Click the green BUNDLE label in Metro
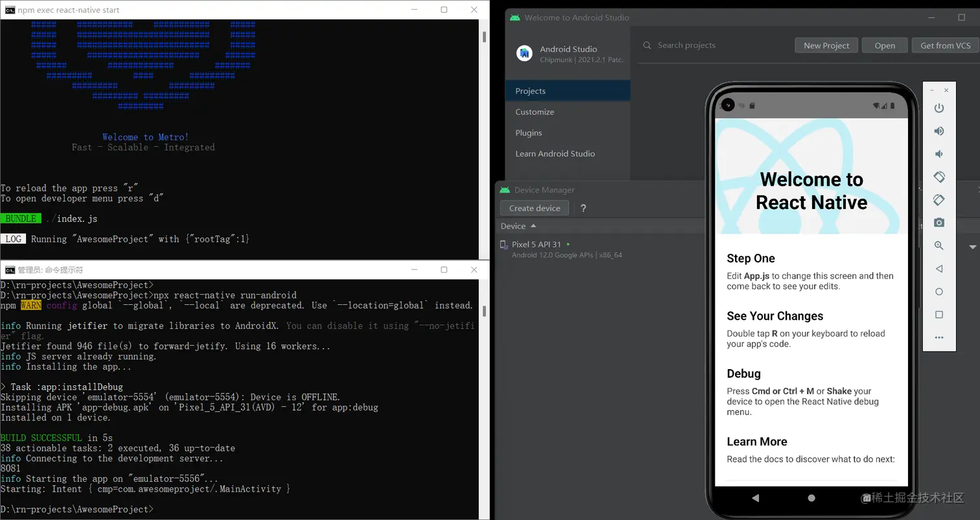 point(21,219)
